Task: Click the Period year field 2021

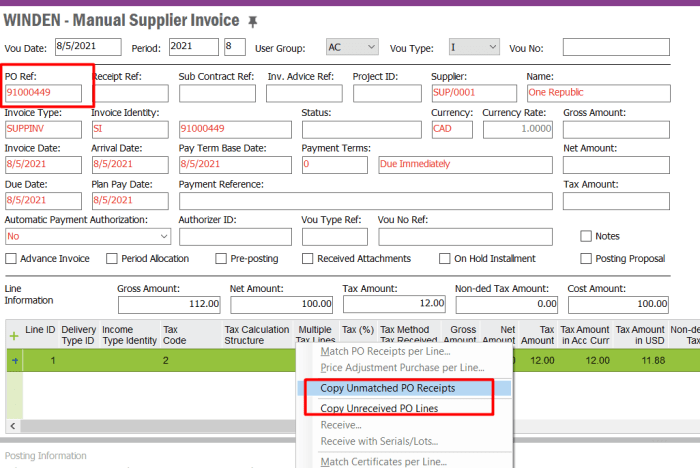Action: (x=194, y=47)
